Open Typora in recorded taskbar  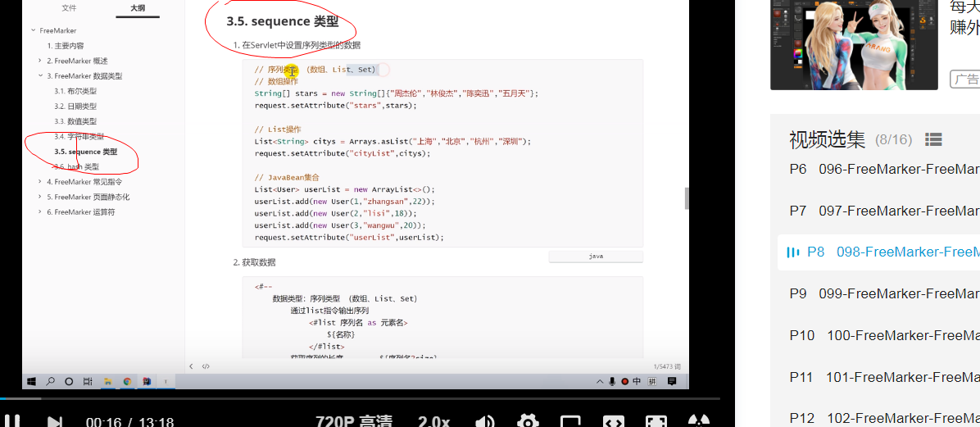[x=166, y=381]
